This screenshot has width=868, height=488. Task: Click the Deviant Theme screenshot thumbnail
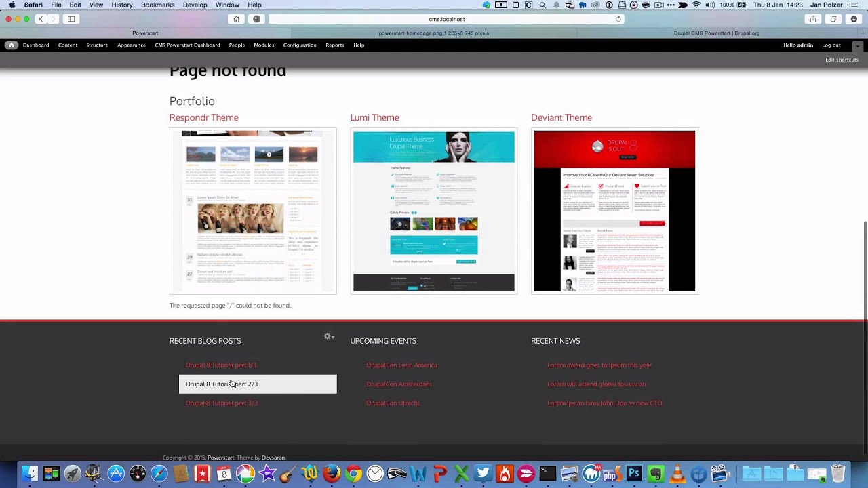click(614, 211)
